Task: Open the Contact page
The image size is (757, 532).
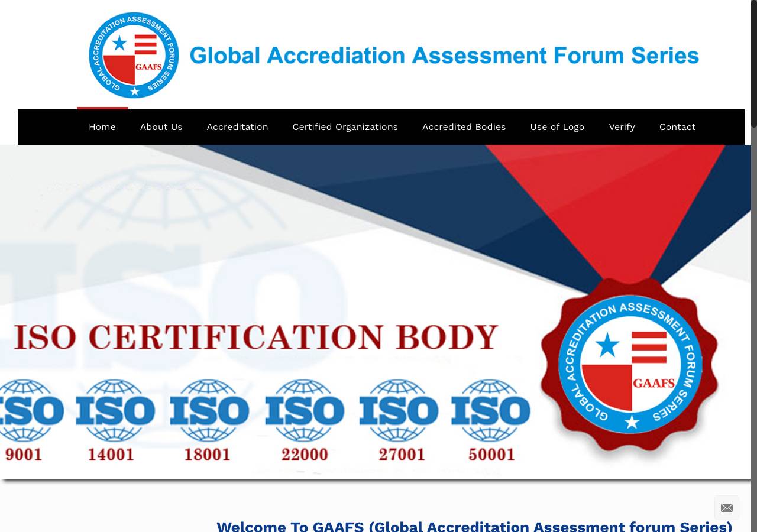Action: (x=677, y=127)
